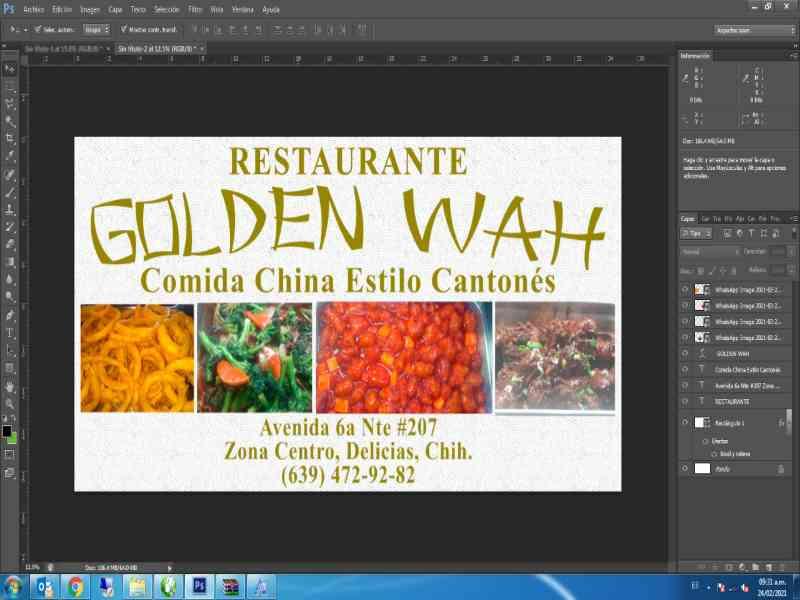Hide the GOLDEN WAH layer
This screenshot has height=600, width=800.
point(685,353)
